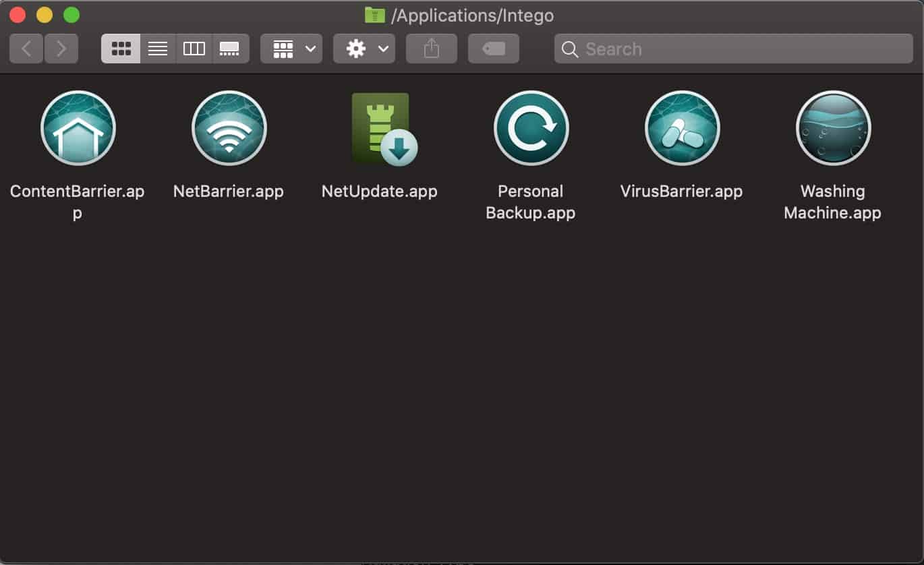
Task: Click the VirusBarrier.app file name
Action: click(x=681, y=191)
